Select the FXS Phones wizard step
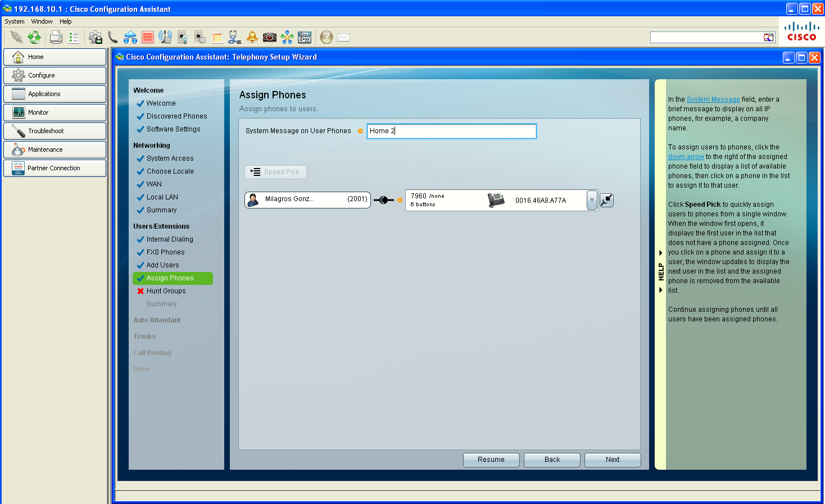The width and height of the screenshot is (825, 504). [x=165, y=252]
